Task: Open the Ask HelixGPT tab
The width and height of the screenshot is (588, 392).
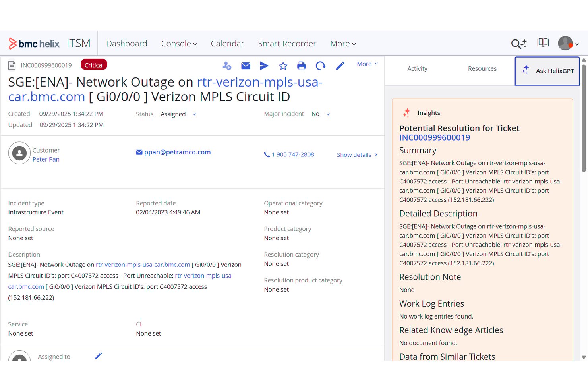Action: point(547,71)
